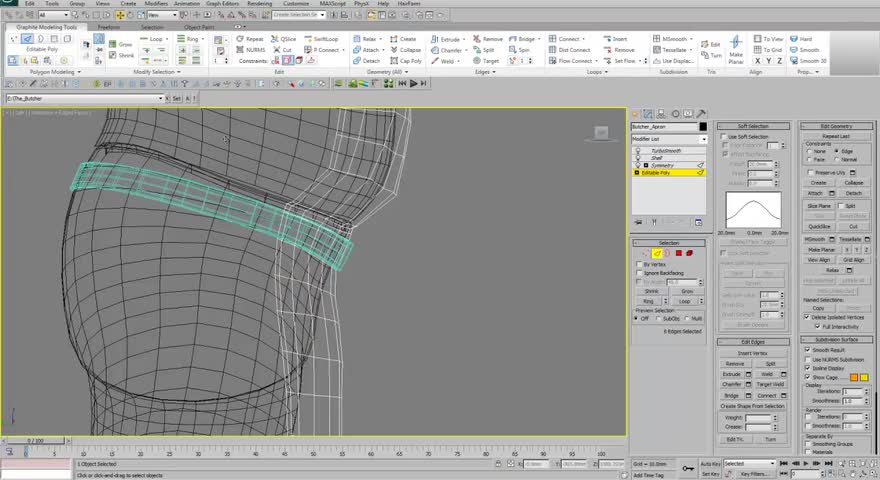Viewport: 880px width, 480px height.
Task: Toggle Use NURMS Subdivision checkbox
Action: coord(808,359)
